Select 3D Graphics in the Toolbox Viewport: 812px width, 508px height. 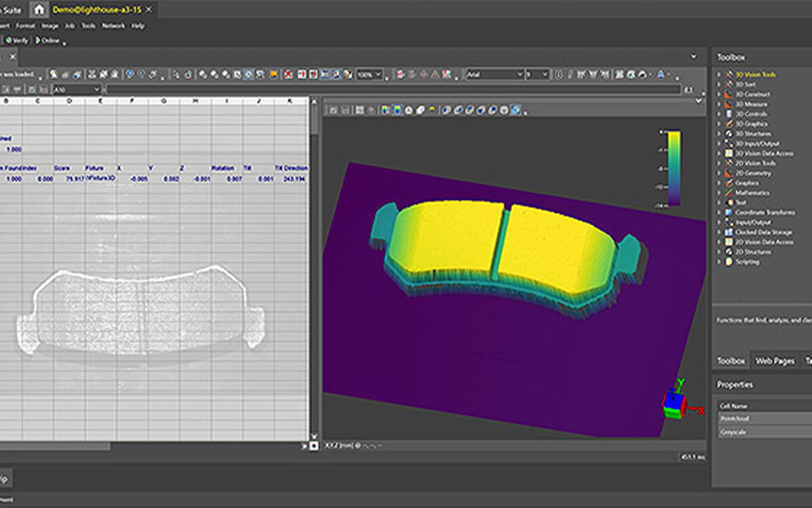pos(751,124)
